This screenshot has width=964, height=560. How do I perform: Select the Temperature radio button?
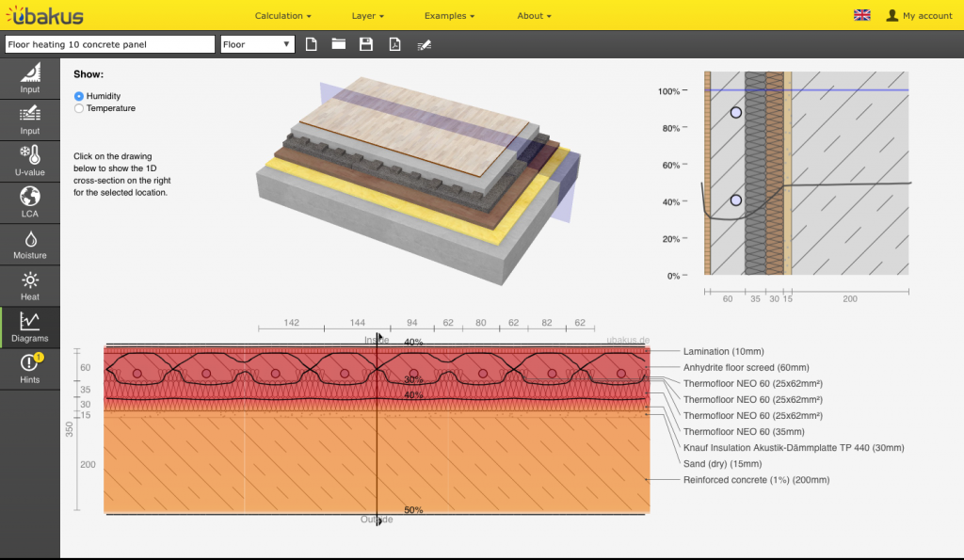(79, 108)
